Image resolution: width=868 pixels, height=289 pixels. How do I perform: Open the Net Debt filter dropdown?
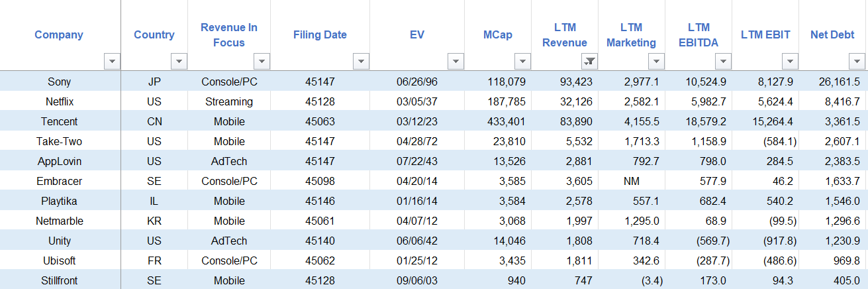857,62
